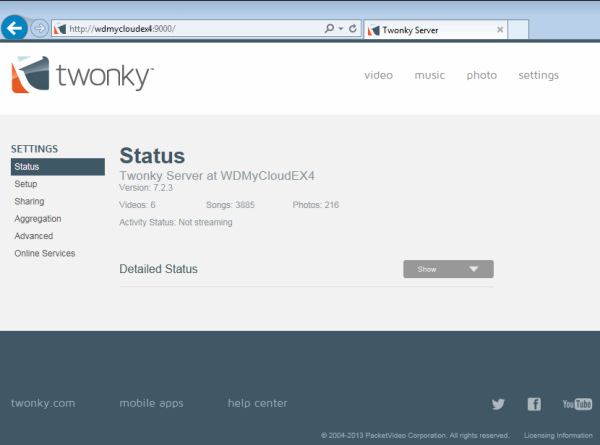Open the address bar dropdown arrow
This screenshot has width=600, height=445.
point(341,29)
